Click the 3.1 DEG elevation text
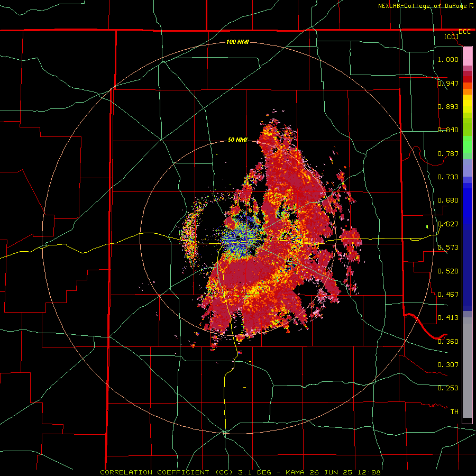The image size is (476, 476). pos(254,472)
